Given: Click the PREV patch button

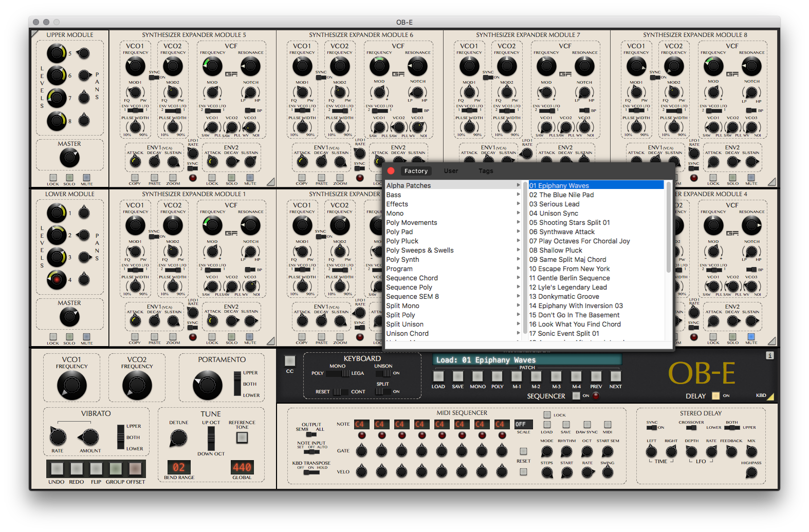Looking at the screenshot, I should [596, 376].
